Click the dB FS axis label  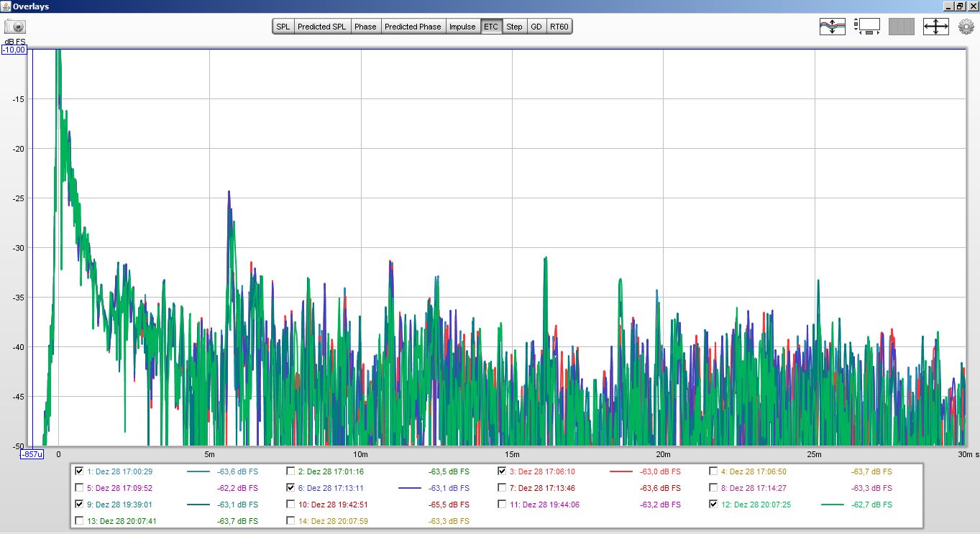pos(15,42)
